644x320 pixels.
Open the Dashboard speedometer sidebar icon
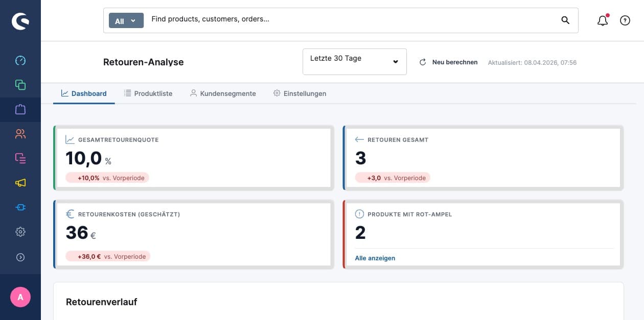click(x=20, y=60)
